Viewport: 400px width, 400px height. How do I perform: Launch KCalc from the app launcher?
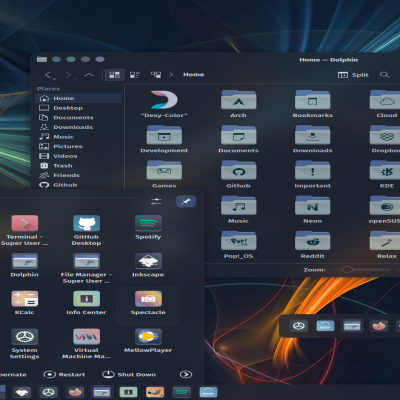click(25, 303)
